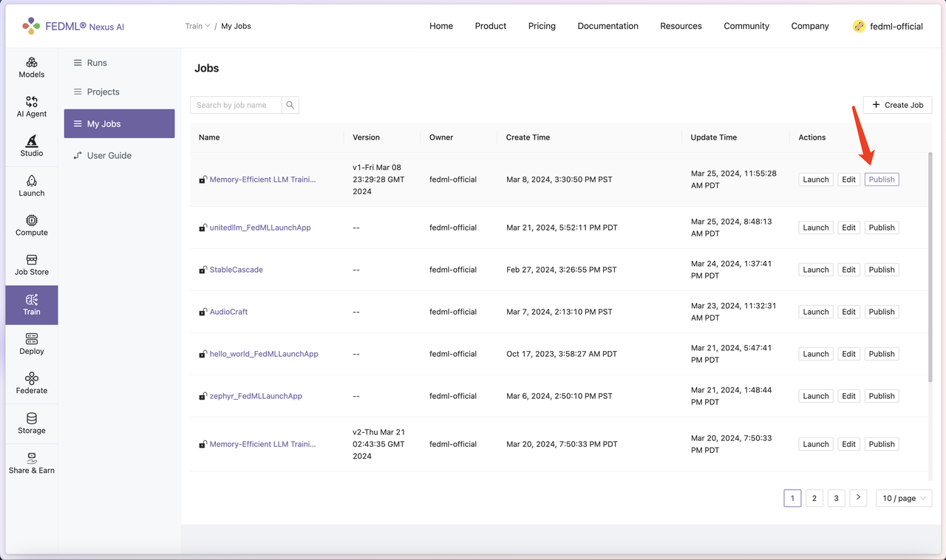Open the StableCascade job link
Image resolution: width=946 pixels, height=560 pixels.
point(236,270)
